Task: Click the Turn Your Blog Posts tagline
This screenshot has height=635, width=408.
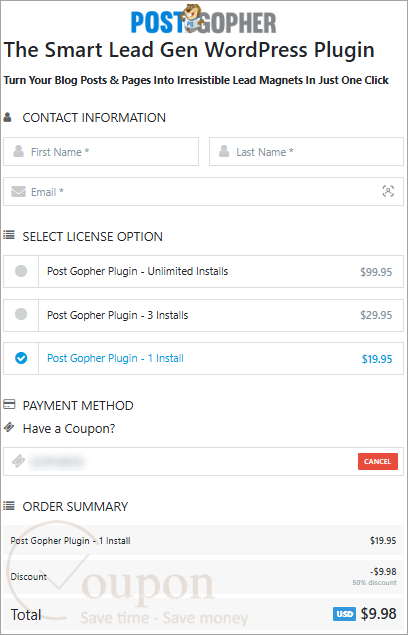Action: coord(196,80)
